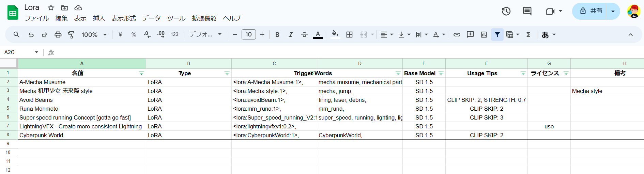644x174 pixels.
Task: Click the increase font size plus button
Action: 262,35
